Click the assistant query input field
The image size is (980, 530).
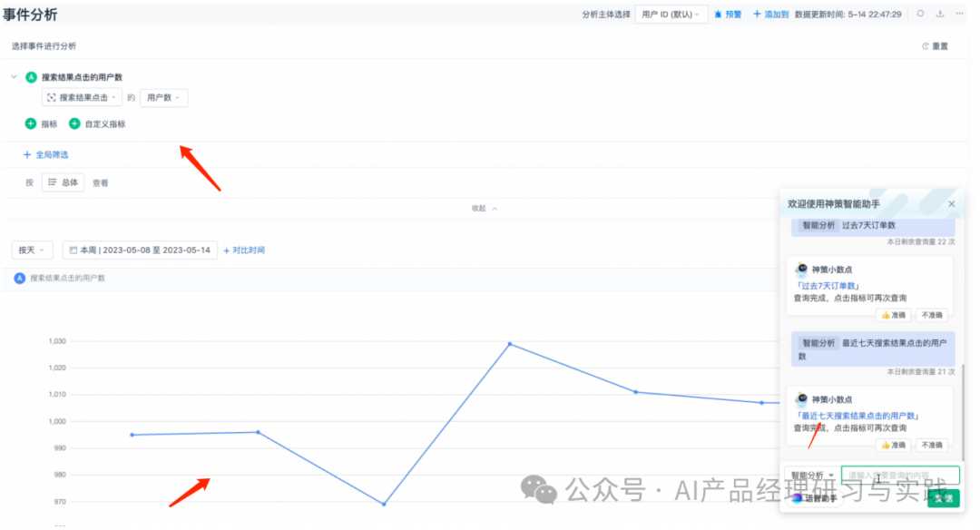(899, 476)
